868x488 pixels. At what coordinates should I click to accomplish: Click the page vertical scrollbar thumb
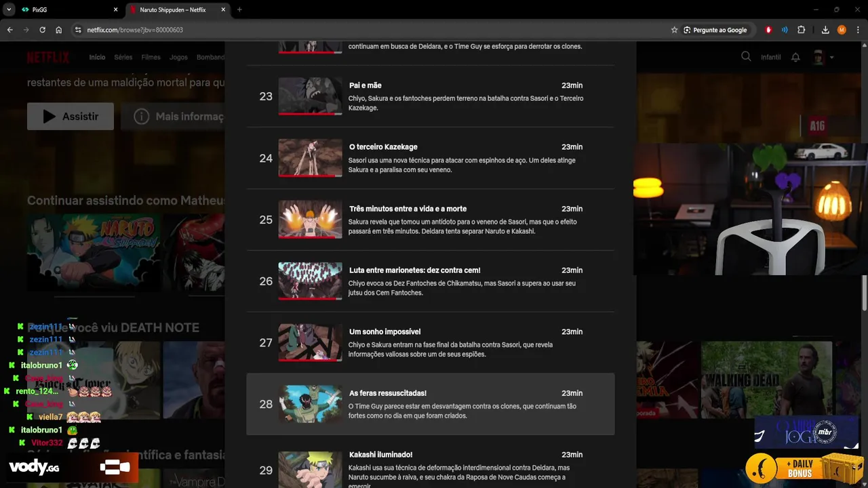click(864, 293)
